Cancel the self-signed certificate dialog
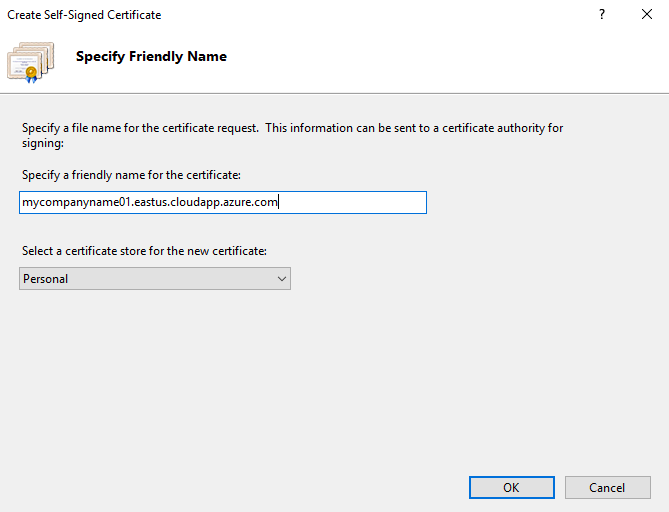The height and width of the screenshot is (512, 669). [608, 487]
